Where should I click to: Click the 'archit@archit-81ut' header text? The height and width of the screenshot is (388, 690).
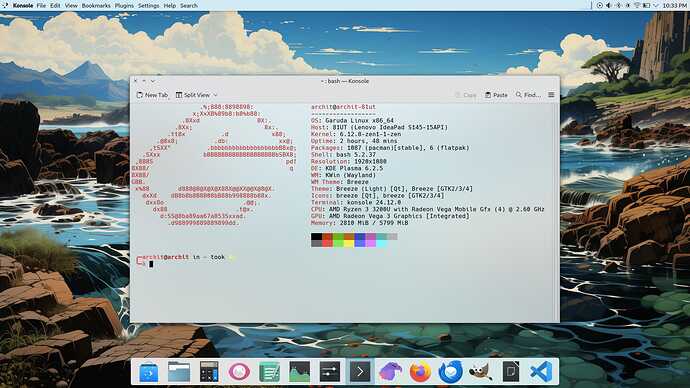[x=343, y=106]
